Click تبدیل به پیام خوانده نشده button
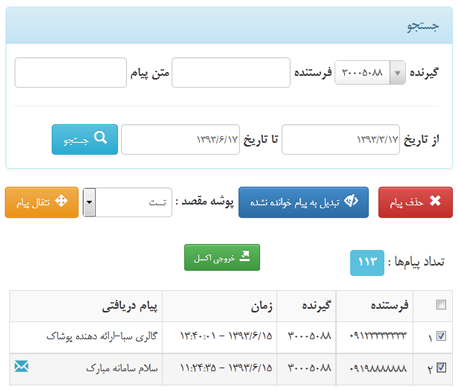Viewport: 459px width, 391px height. click(304, 202)
